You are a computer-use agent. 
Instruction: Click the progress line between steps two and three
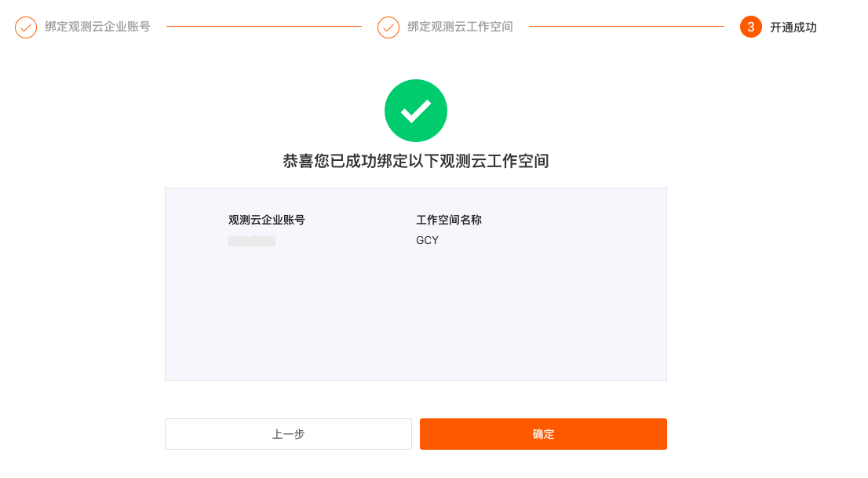(x=626, y=26)
